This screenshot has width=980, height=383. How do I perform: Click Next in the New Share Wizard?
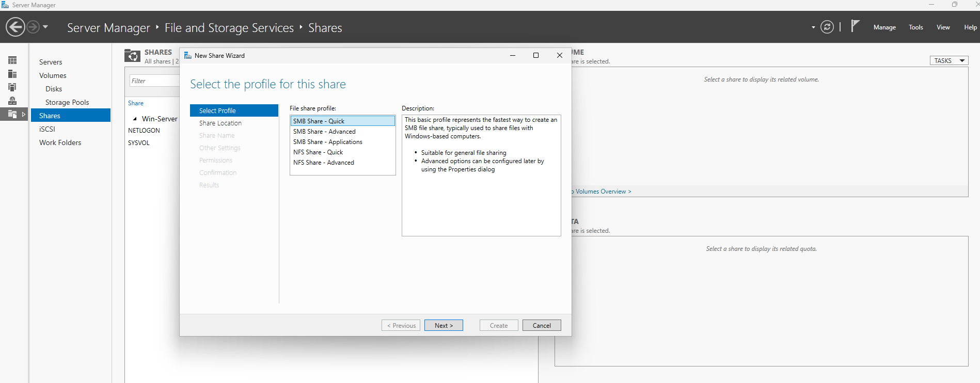[x=444, y=325]
